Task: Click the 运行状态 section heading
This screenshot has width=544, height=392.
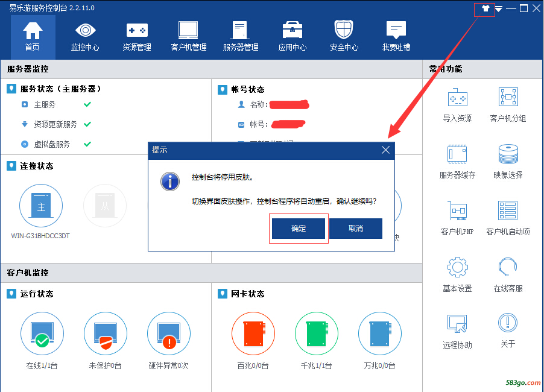Action: tap(36, 294)
